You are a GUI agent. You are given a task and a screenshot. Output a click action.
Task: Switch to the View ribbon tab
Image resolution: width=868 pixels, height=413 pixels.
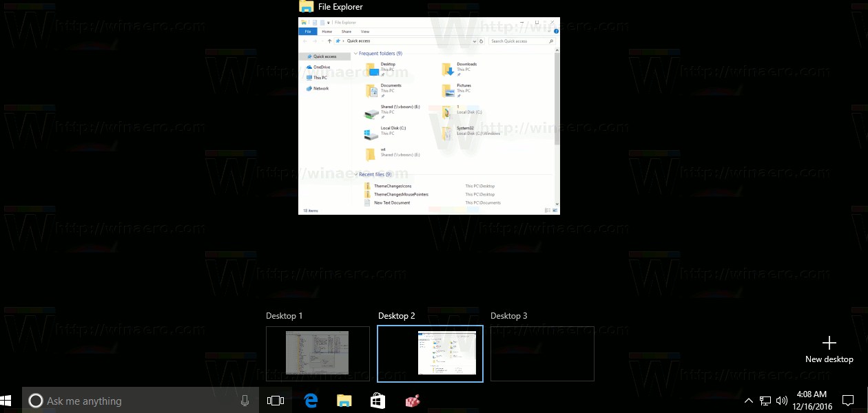(x=365, y=32)
